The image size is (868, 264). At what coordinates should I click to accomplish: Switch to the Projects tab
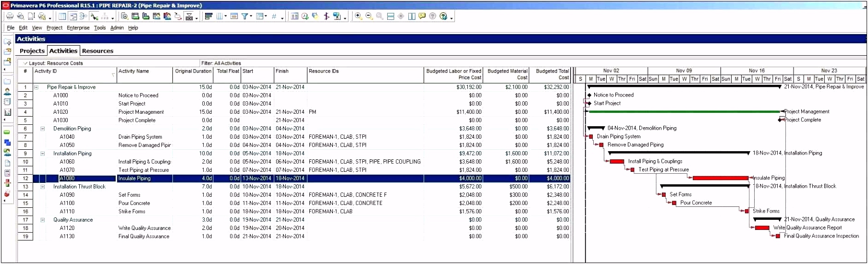pos(32,51)
